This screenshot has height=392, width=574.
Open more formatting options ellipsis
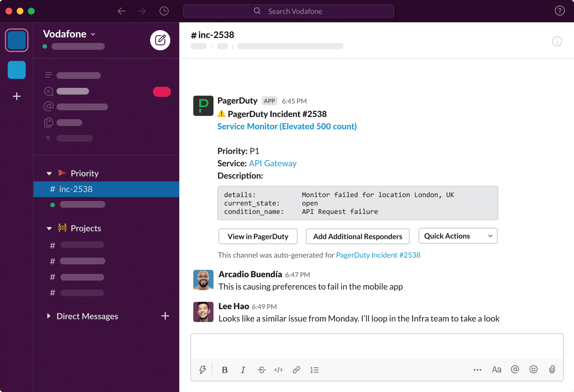coord(477,370)
